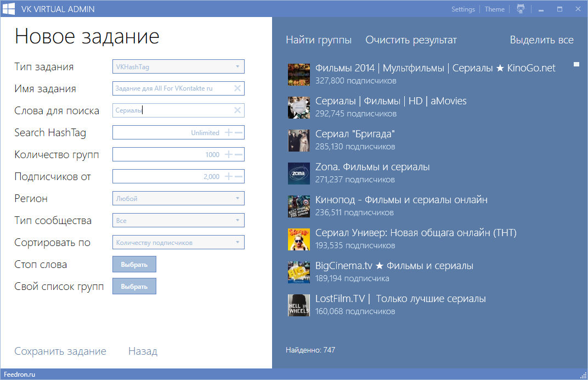Image resolution: width=588 pixels, height=380 pixels.
Task: Clear the Слова для поиска field using X
Action: coord(237,110)
